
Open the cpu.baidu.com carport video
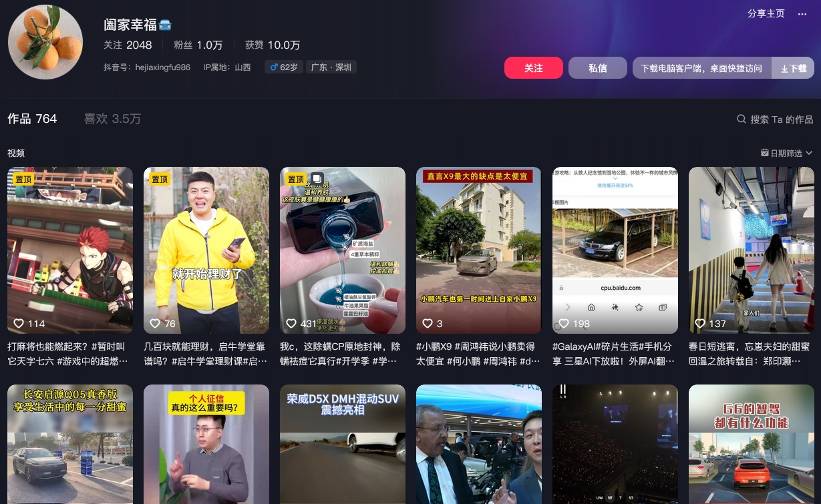point(615,250)
